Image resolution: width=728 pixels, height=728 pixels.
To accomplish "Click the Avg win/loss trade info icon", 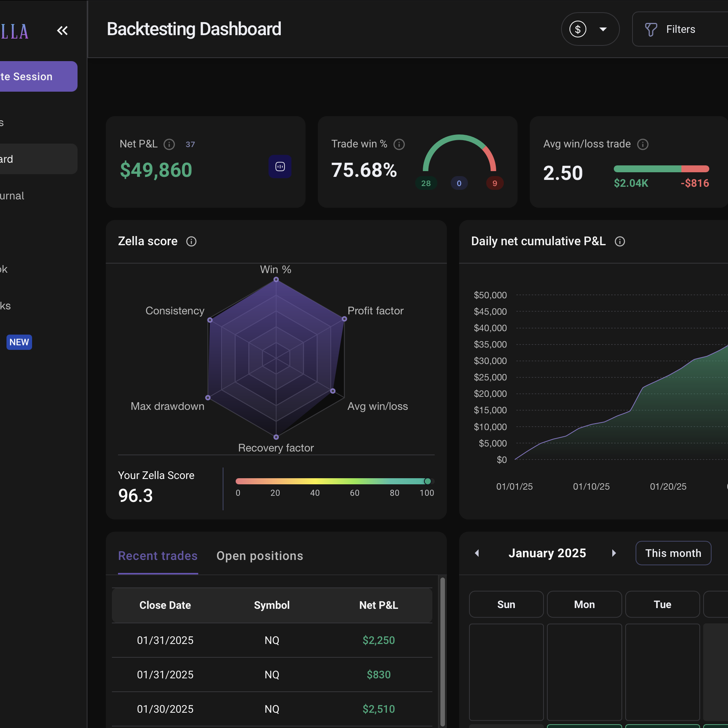I will pos(643,144).
